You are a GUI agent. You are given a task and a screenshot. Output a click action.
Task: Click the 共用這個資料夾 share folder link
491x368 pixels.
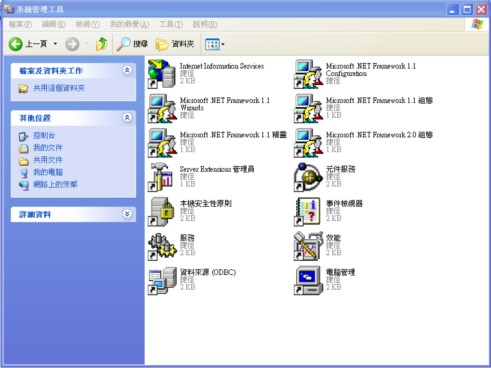pyautogui.click(x=59, y=88)
